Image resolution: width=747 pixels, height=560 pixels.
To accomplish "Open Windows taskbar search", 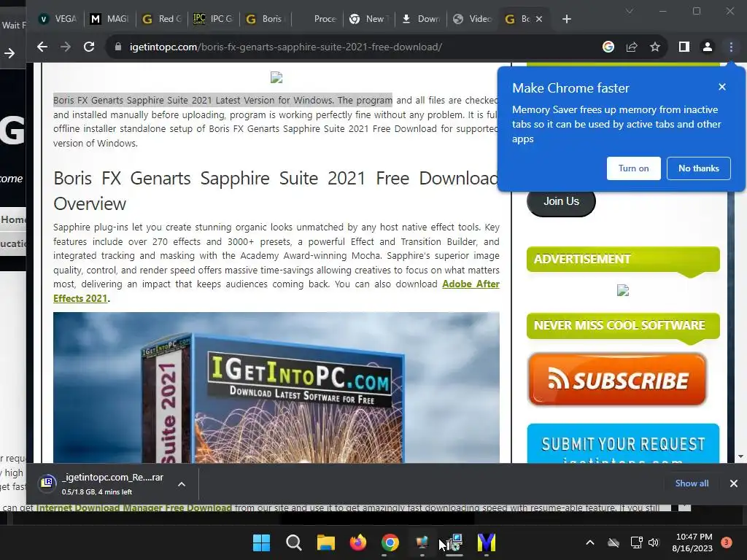I will (293, 542).
